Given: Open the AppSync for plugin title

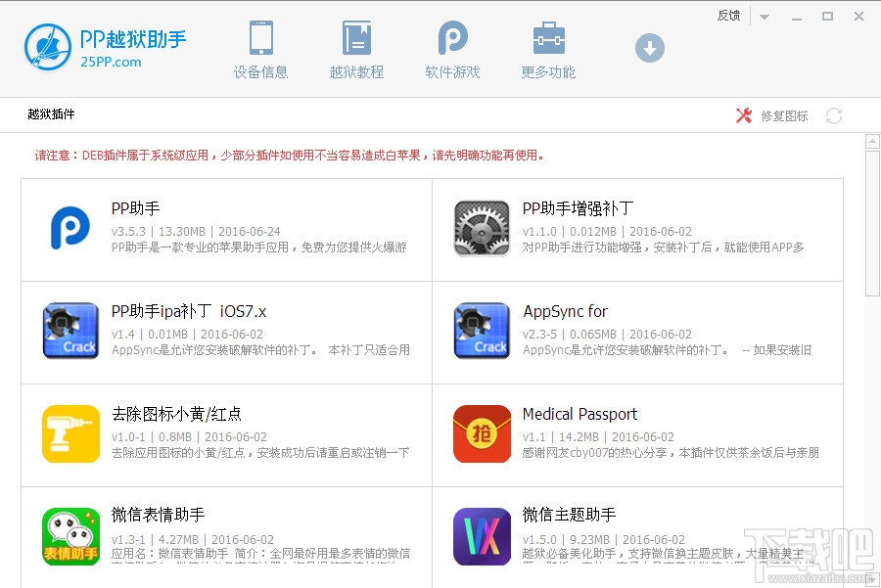Looking at the screenshot, I should click(x=565, y=311).
